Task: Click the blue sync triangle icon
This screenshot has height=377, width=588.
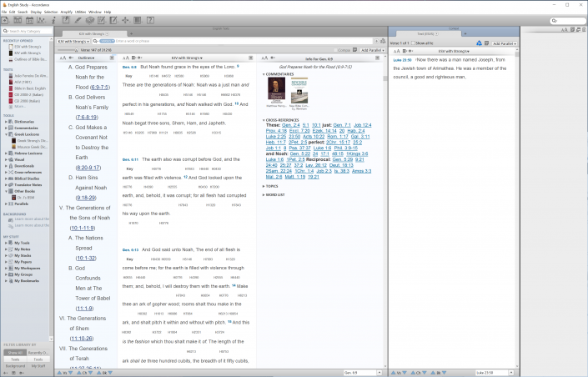Action: [x=479, y=43]
